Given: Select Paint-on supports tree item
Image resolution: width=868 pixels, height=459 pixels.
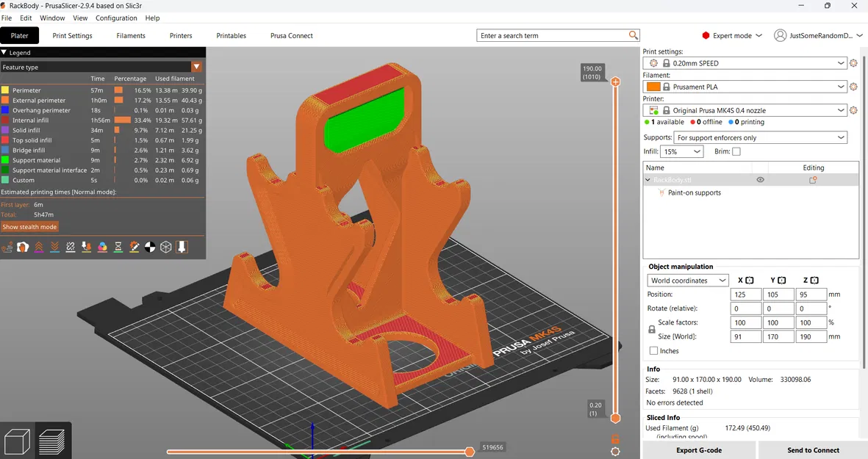Looking at the screenshot, I should pos(694,192).
